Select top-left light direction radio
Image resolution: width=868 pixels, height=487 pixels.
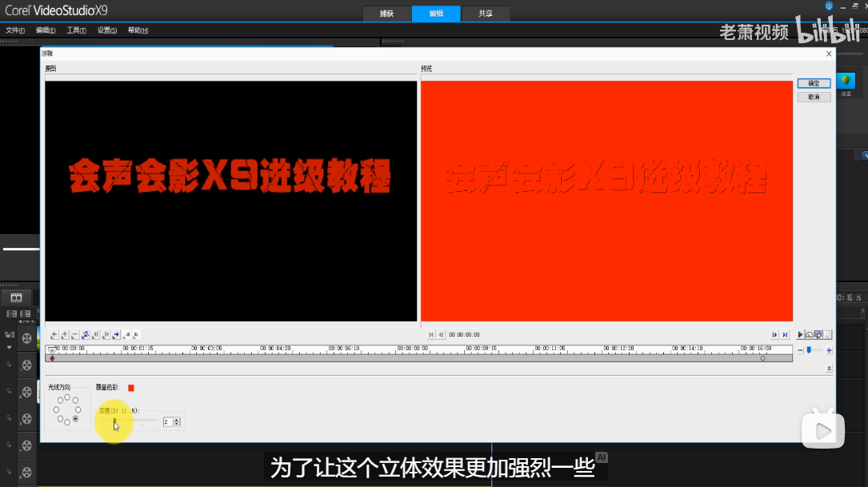[60, 400]
